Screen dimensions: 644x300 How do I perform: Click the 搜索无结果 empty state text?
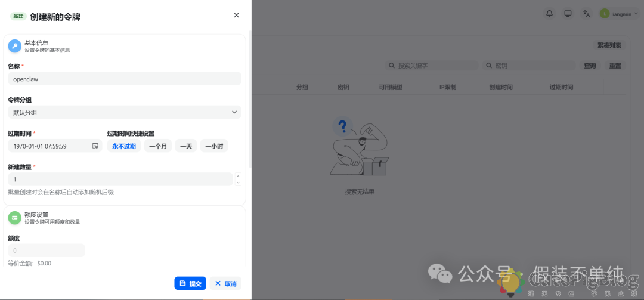[360, 192]
